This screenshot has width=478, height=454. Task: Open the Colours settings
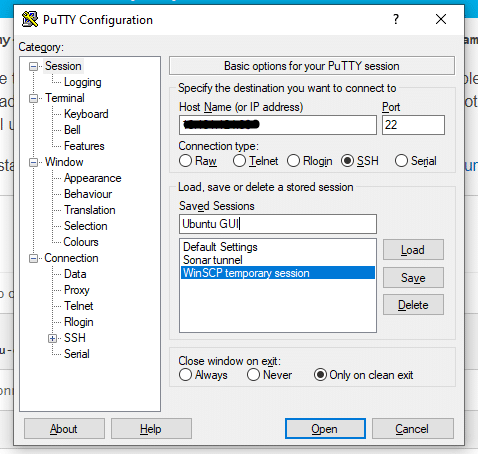pyautogui.click(x=81, y=242)
